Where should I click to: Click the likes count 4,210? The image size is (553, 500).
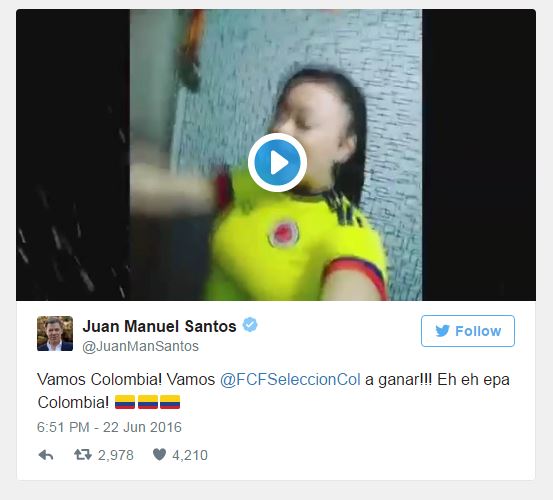click(x=190, y=455)
